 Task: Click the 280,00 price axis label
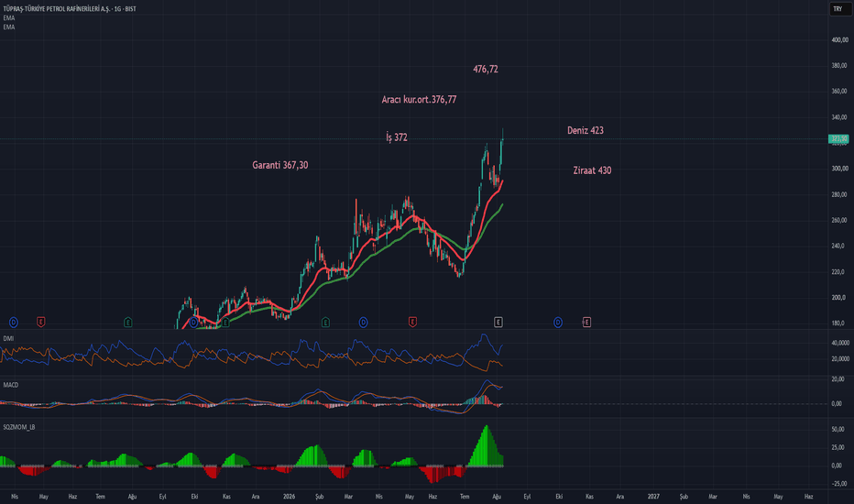[x=840, y=194]
